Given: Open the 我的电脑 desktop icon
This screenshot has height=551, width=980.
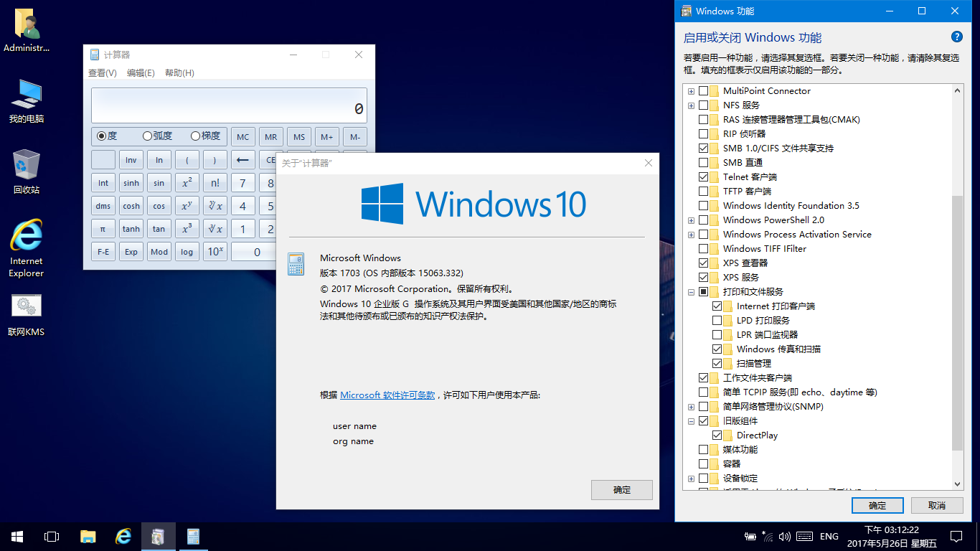Looking at the screenshot, I should [27, 102].
